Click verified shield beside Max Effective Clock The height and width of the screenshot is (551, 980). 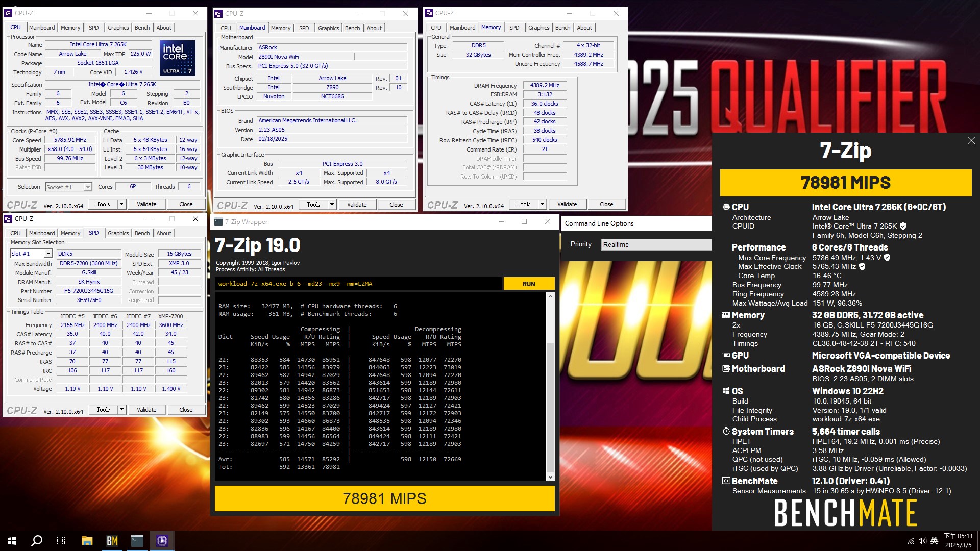[862, 266]
